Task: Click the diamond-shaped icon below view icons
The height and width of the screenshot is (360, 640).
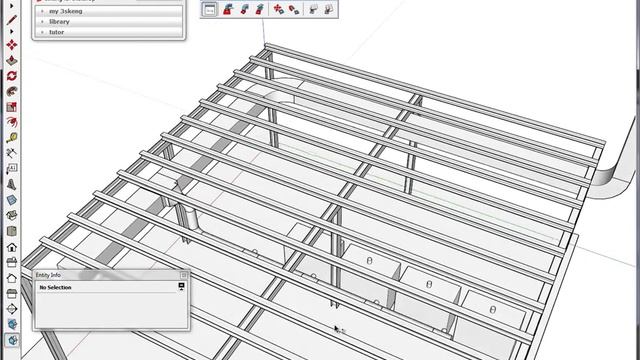Action: [x=11, y=309]
